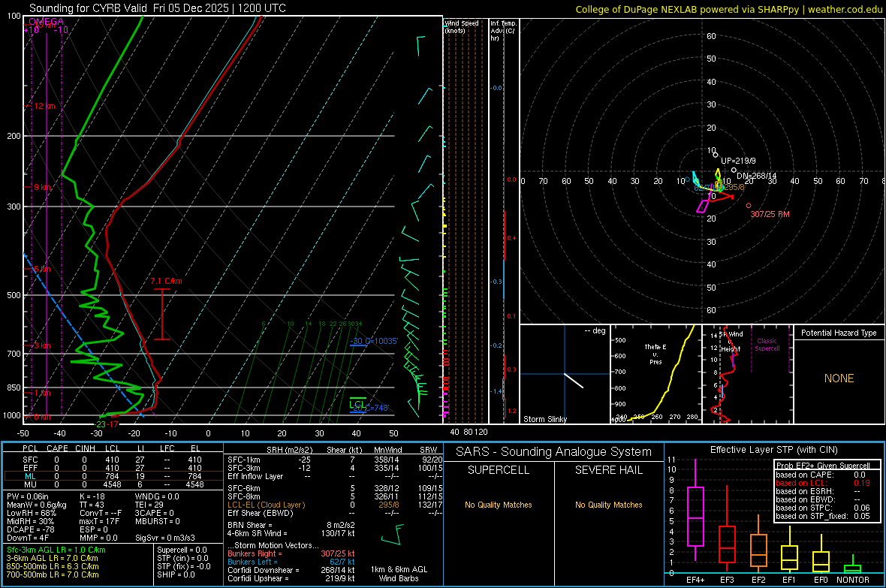Click the 'Effective Layer STP (with CIN)' title

pos(773,450)
